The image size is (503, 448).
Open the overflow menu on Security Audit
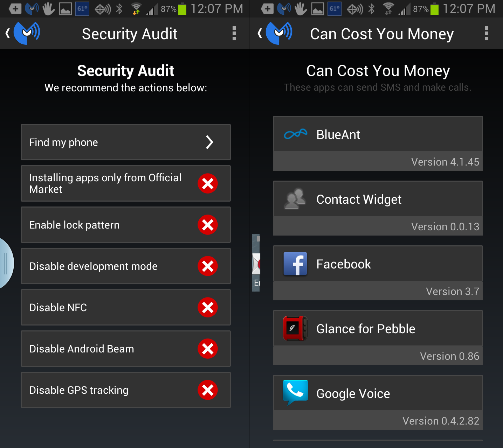234,33
